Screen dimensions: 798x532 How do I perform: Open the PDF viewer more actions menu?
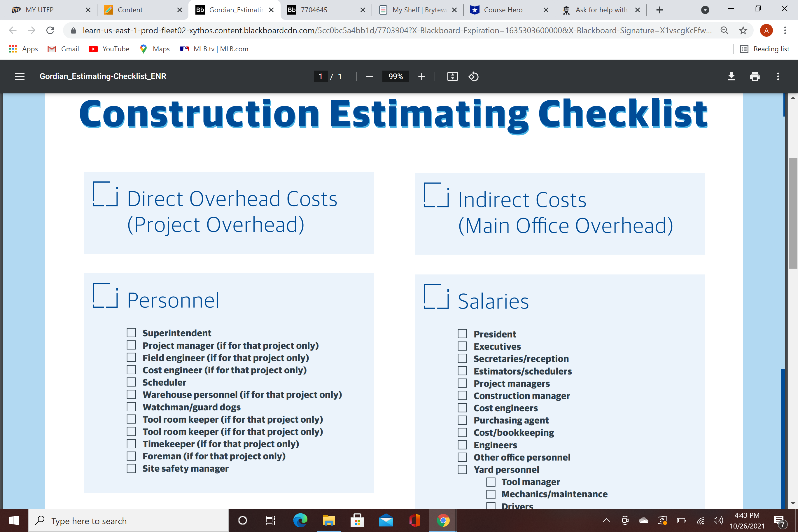pyautogui.click(x=778, y=76)
